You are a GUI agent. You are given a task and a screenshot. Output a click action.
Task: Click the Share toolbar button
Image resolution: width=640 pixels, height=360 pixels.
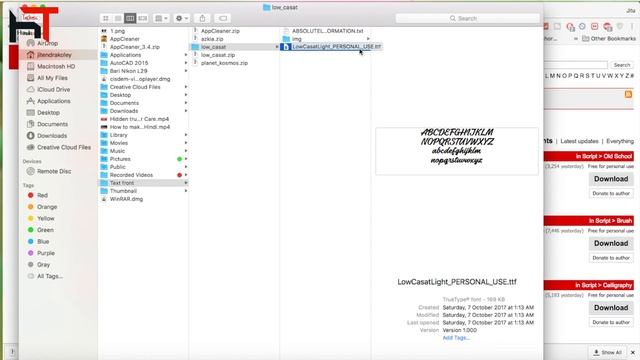[202, 18]
